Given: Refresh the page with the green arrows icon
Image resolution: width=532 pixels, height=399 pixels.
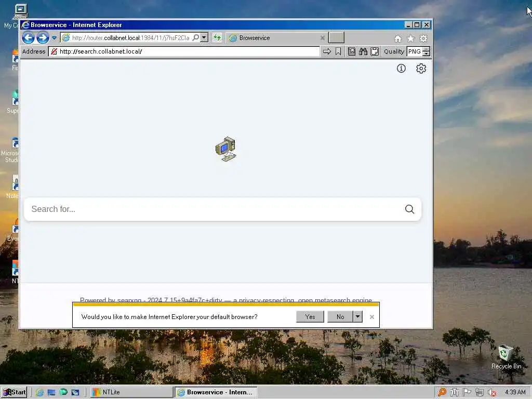Looking at the screenshot, I should point(217,37).
